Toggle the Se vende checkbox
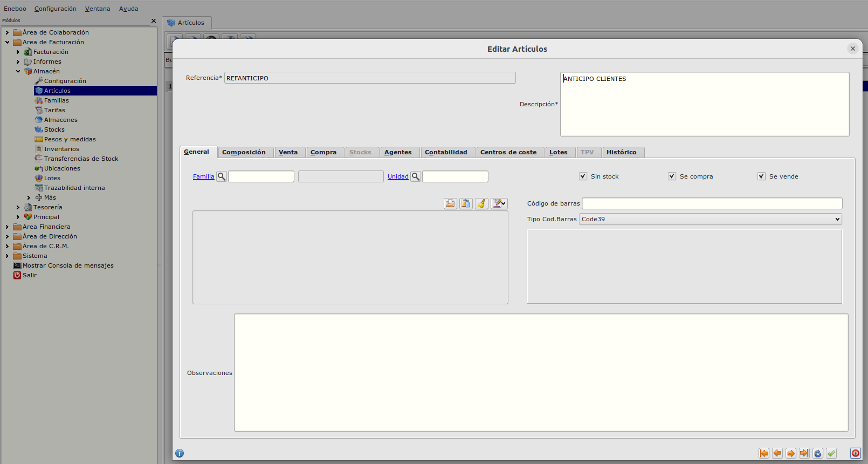This screenshot has width=868, height=464. (761, 176)
